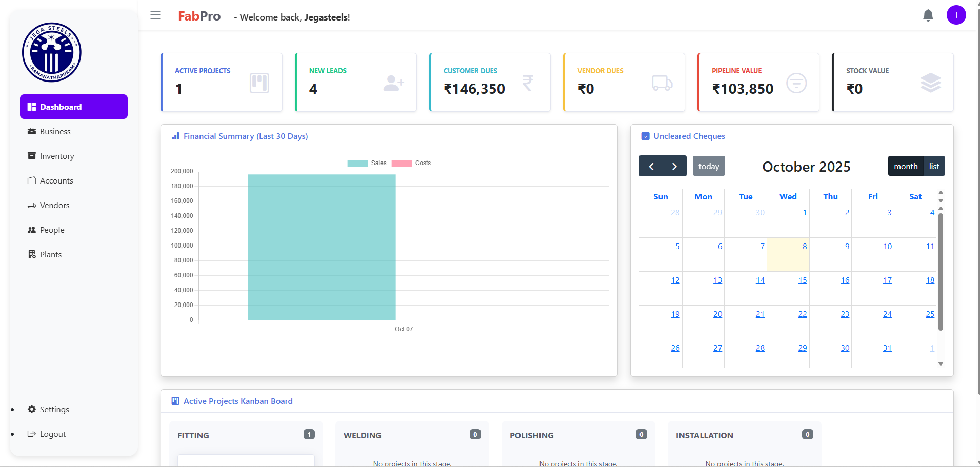Toggle the Costs series in the legend
This screenshot has height=467, width=980.
point(412,163)
